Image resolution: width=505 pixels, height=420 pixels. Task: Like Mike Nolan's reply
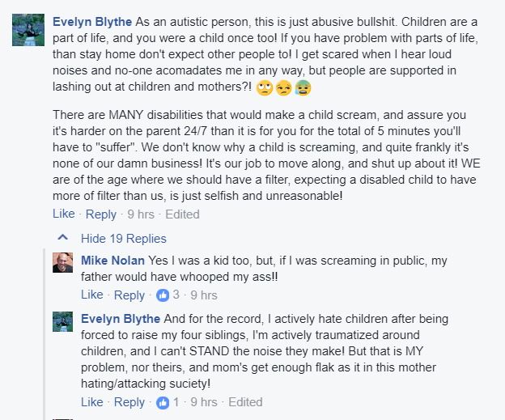click(x=92, y=295)
